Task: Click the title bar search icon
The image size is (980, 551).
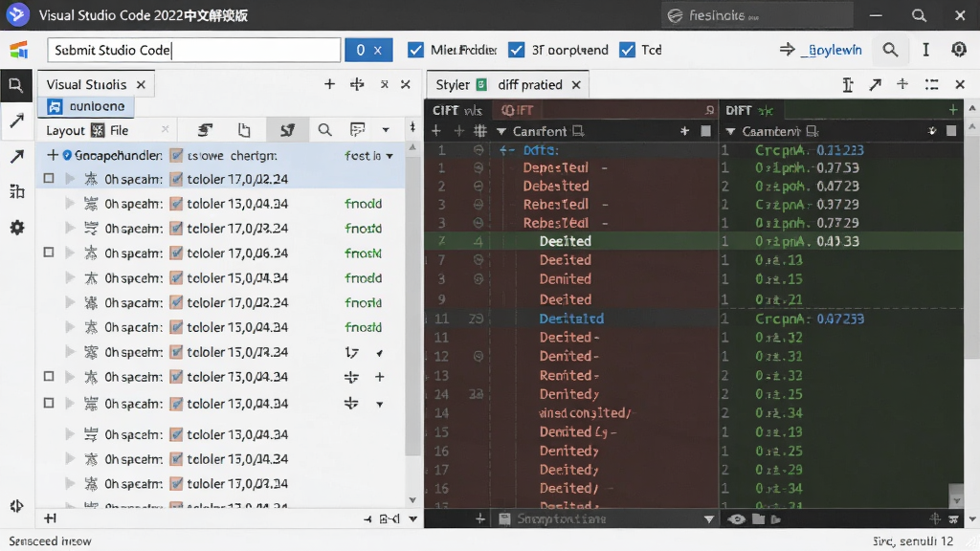Action: point(919,15)
